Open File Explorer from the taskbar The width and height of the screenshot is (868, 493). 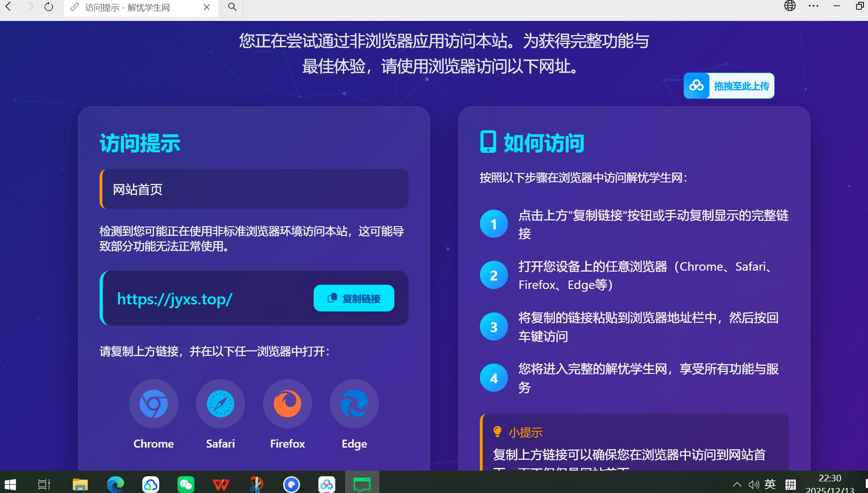[80, 484]
